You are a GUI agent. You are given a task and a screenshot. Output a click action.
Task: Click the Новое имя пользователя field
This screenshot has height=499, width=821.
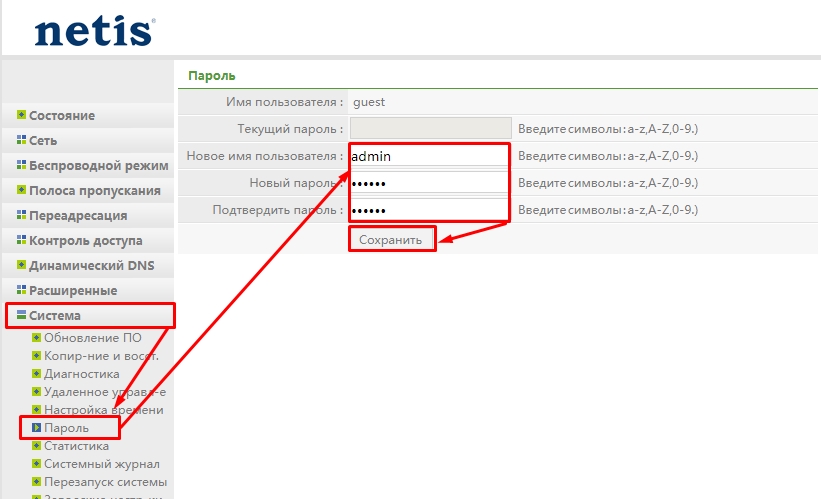pos(429,156)
